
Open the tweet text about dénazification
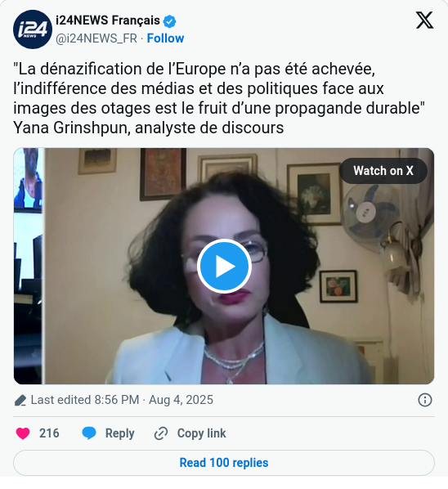219,98
